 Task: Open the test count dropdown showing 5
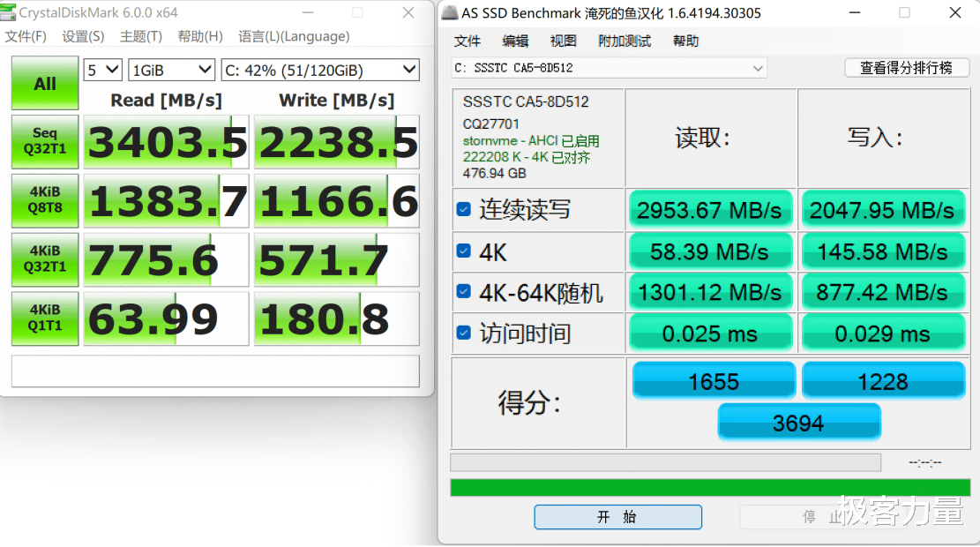102,70
